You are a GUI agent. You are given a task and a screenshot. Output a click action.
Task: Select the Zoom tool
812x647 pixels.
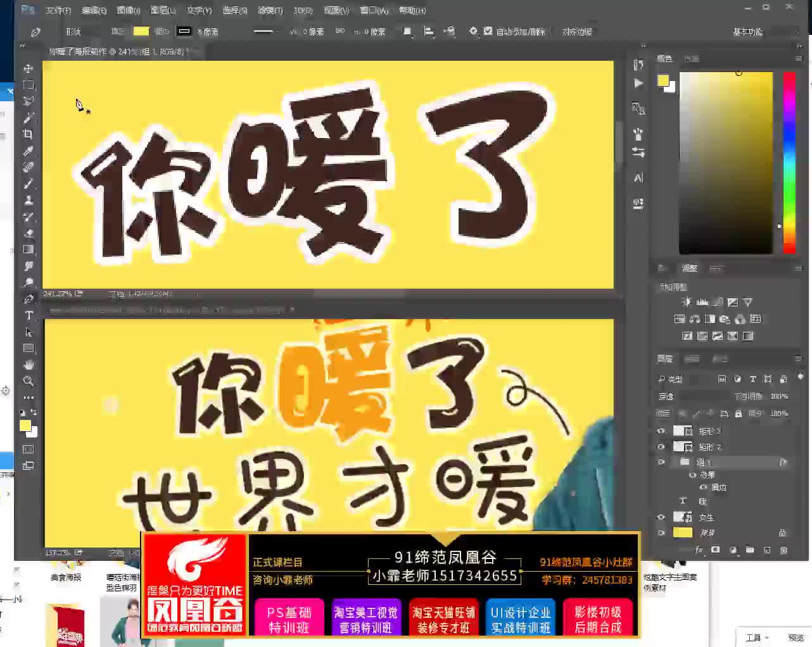click(x=29, y=381)
